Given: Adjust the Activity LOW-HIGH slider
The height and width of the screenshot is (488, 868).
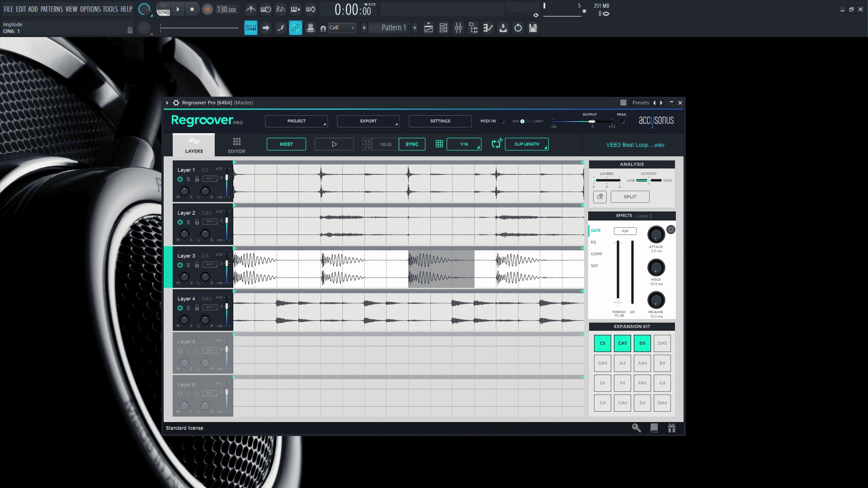Looking at the screenshot, I should pos(649,180).
